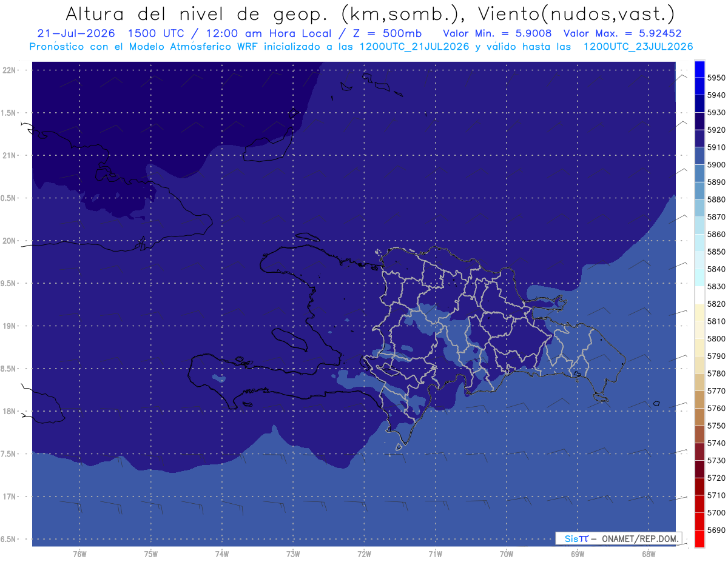
Task: Click the 74W longitude label
Action: pyautogui.click(x=222, y=554)
